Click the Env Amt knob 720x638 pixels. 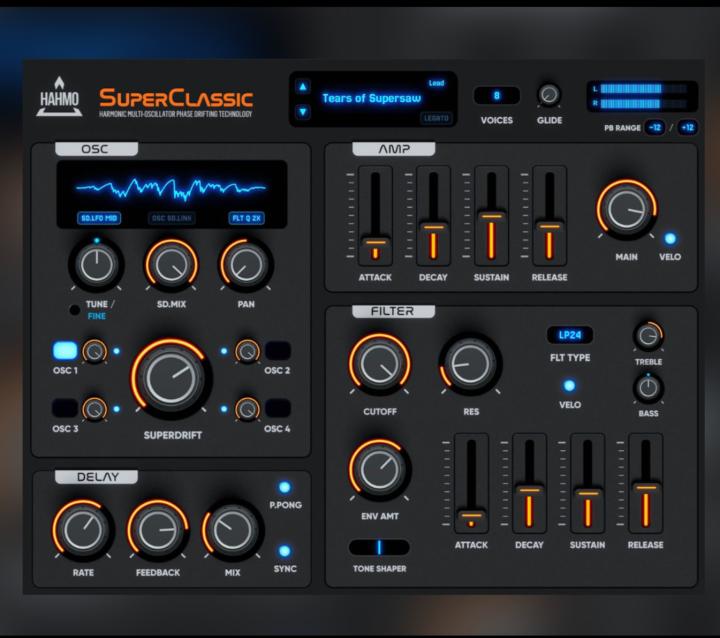point(380,469)
